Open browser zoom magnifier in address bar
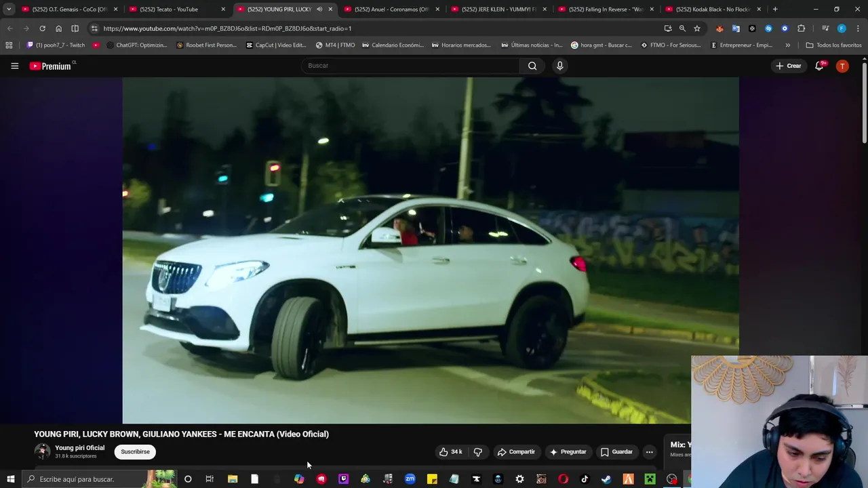The height and width of the screenshot is (488, 868). click(x=682, y=28)
